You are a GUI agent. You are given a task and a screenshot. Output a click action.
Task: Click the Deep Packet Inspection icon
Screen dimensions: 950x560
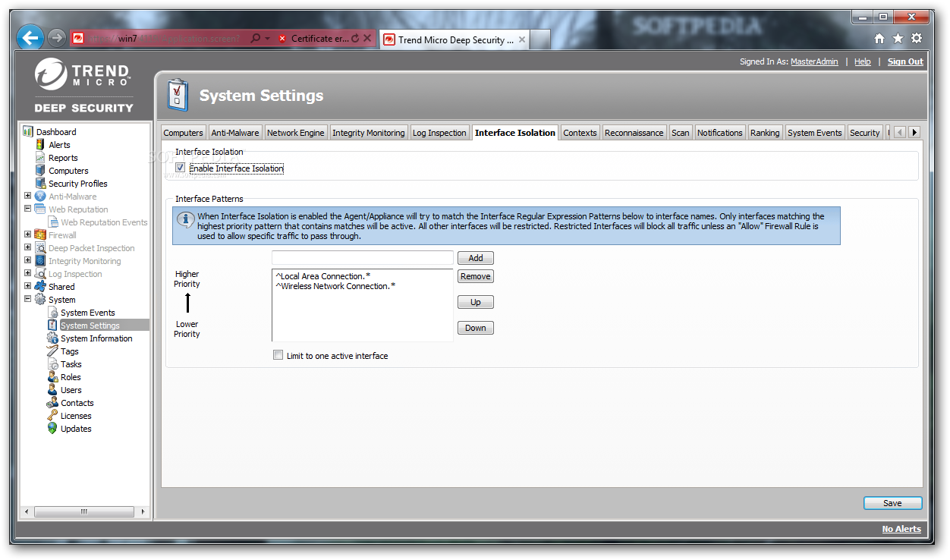click(40, 248)
